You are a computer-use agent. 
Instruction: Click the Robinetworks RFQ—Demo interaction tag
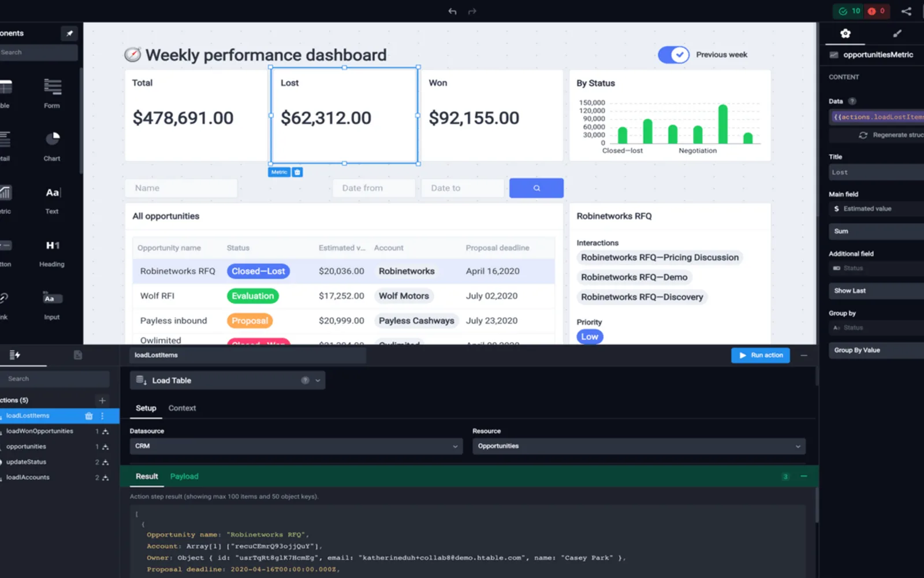(x=634, y=277)
